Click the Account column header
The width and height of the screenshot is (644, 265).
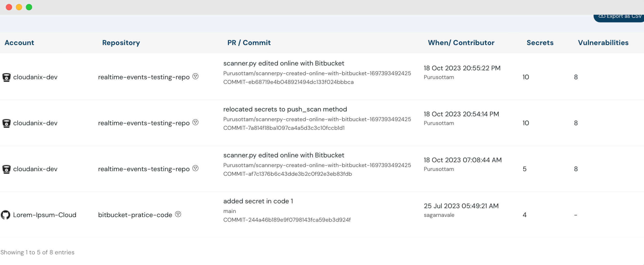click(19, 42)
